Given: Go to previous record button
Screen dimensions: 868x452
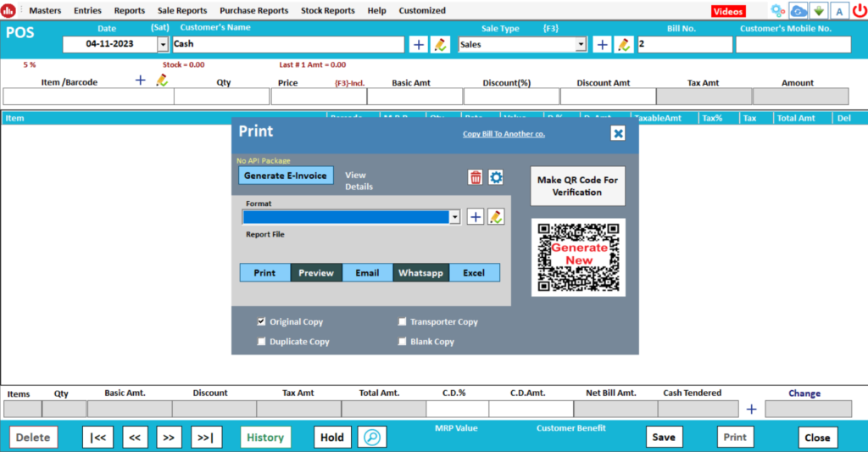Looking at the screenshot, I should 135,437.
